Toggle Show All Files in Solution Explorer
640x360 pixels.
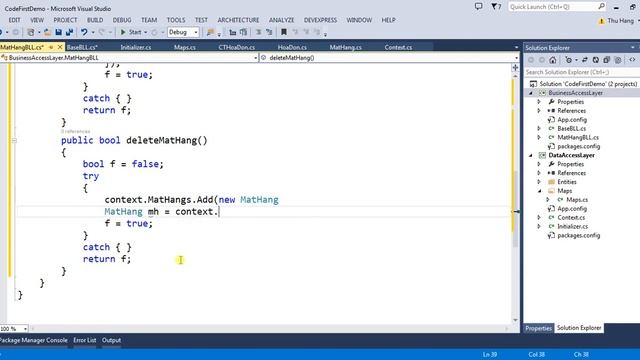[618, 60]
